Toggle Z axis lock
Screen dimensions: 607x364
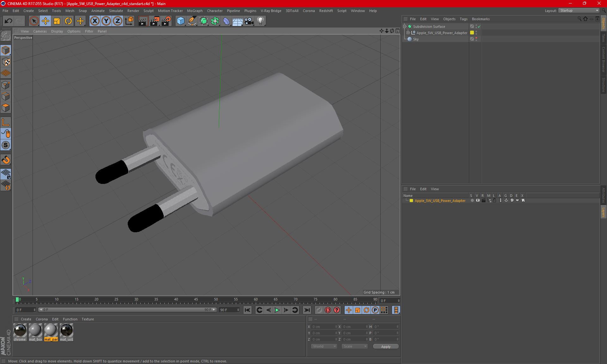pyautogui.click(x=118, y=21)
